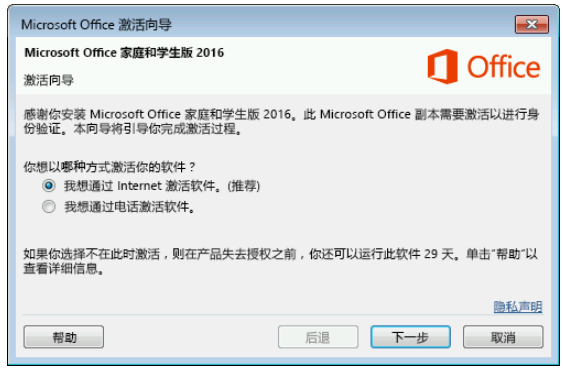The height and width of the screenshot is (369, 563).
Task: Click the greyed-out 后退 button
Action: pos(318,337)
